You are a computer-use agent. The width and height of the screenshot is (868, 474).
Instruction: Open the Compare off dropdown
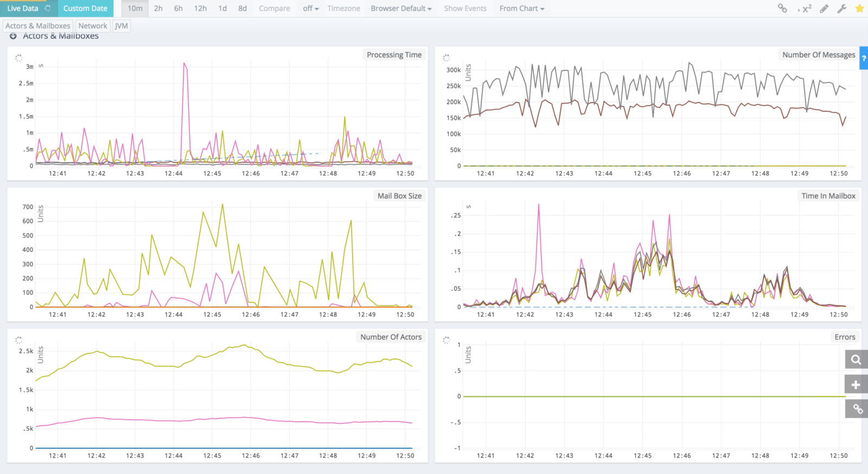pyautogui.click(x=310, y=9)
